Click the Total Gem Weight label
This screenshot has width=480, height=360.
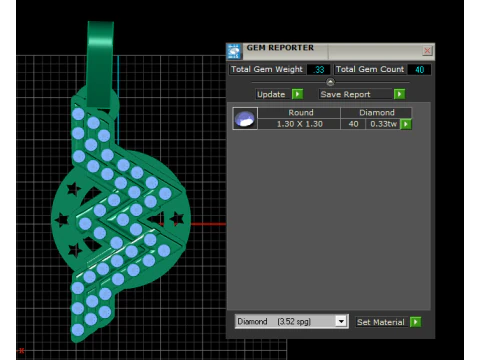coord(267,69)
